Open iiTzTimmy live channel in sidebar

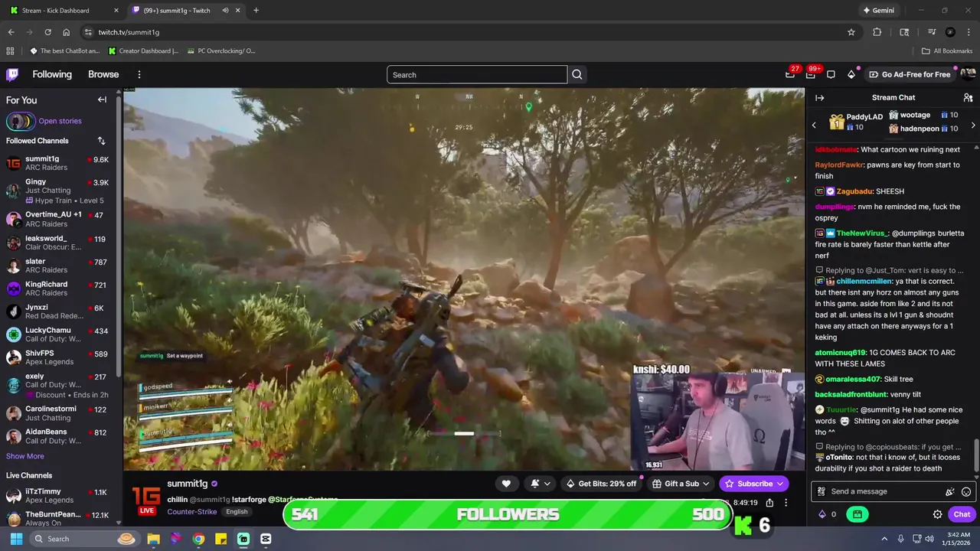[x=60, y=495]
